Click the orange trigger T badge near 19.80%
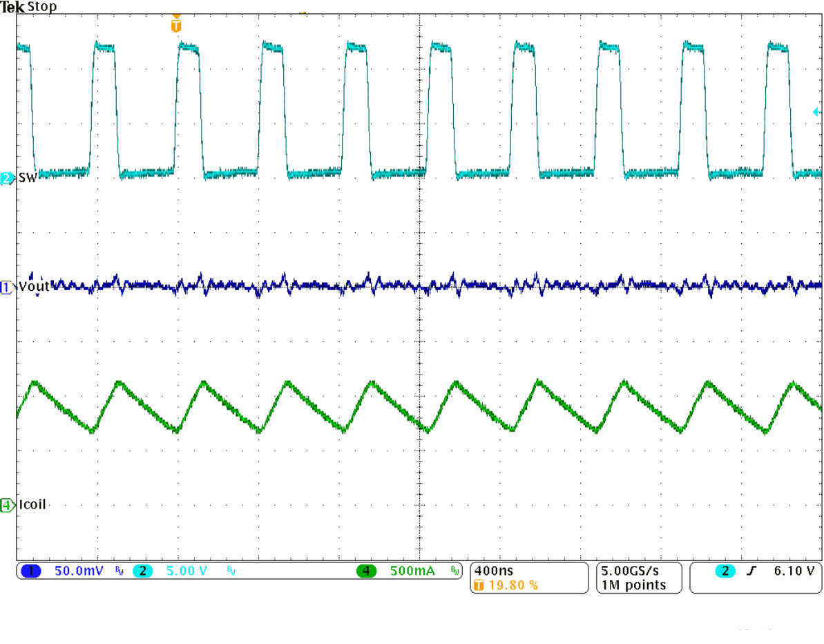 tap(479, 585)
